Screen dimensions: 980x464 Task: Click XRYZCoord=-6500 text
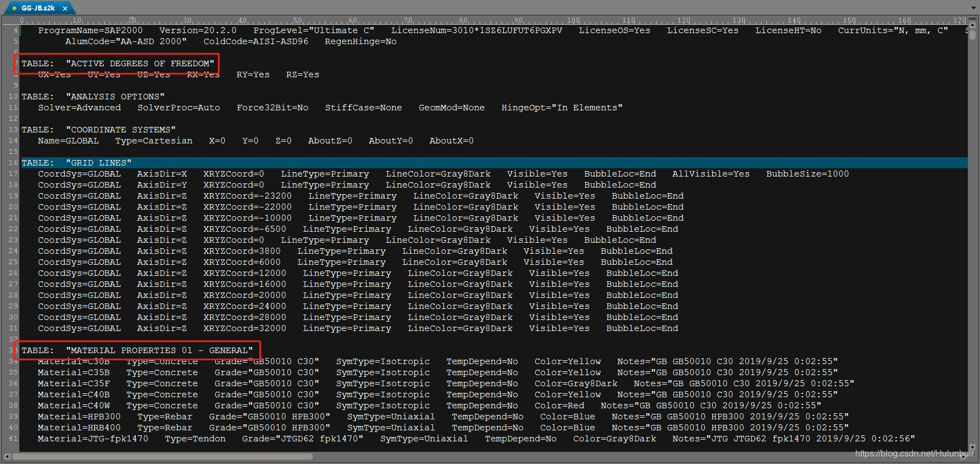pos(245,229)
